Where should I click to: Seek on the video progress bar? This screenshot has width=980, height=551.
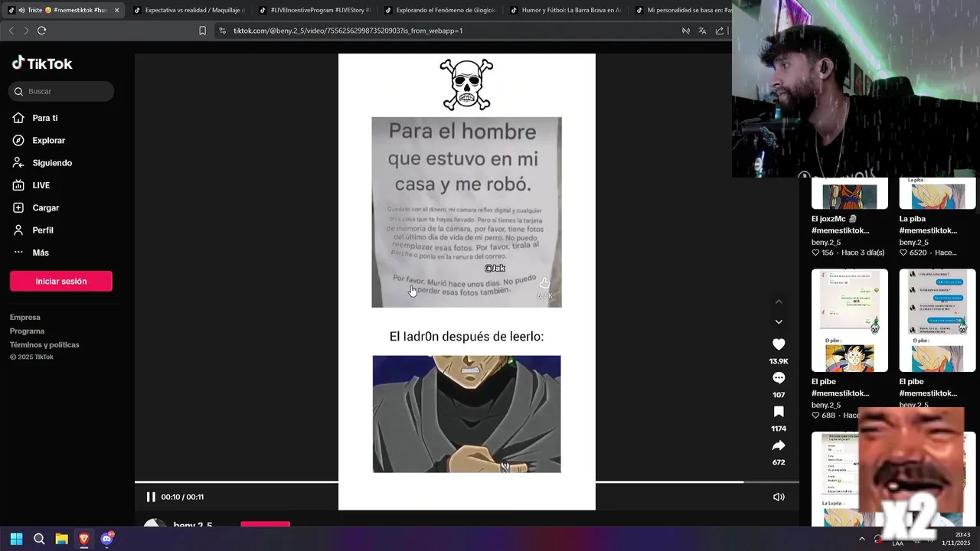pos(467,482)
